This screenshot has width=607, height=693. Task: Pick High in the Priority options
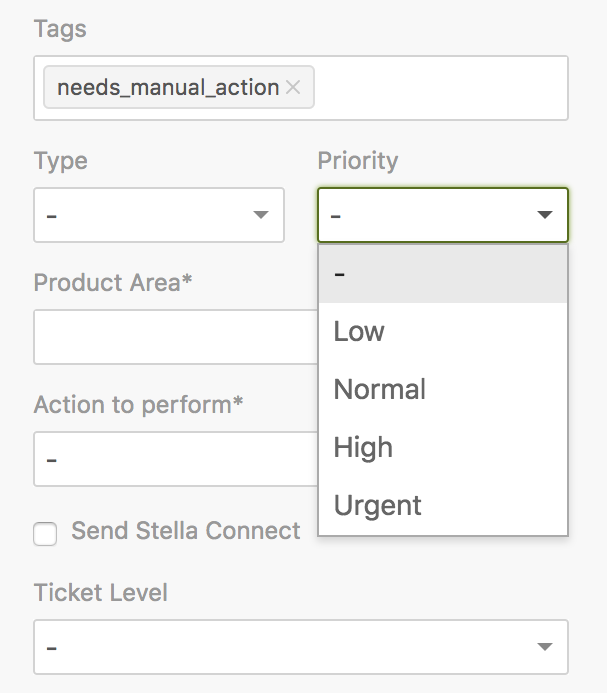click(363, 447)
